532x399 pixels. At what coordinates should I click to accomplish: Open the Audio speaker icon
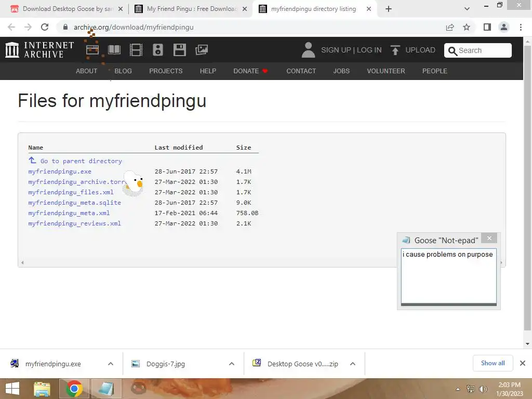coord(158,50)
